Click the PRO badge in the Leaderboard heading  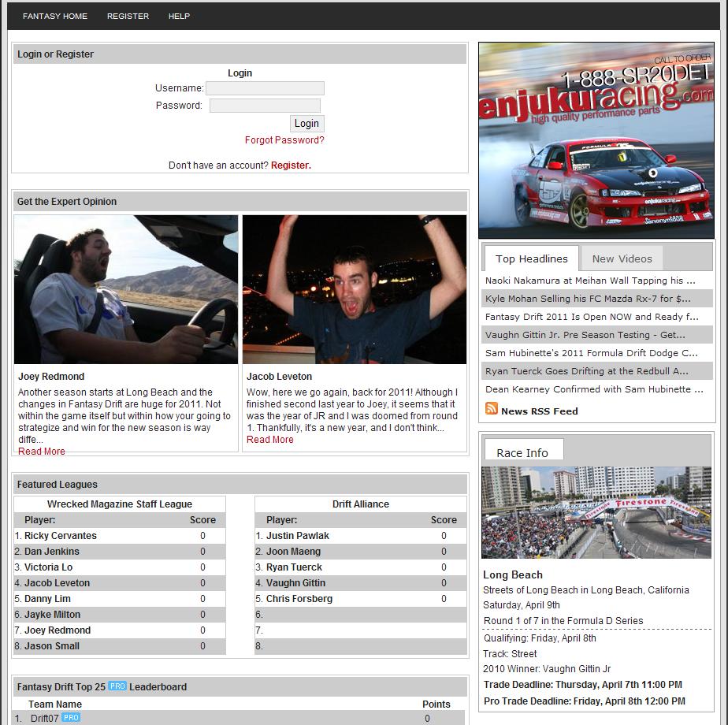pyautogui.click(x=117, y=686)
